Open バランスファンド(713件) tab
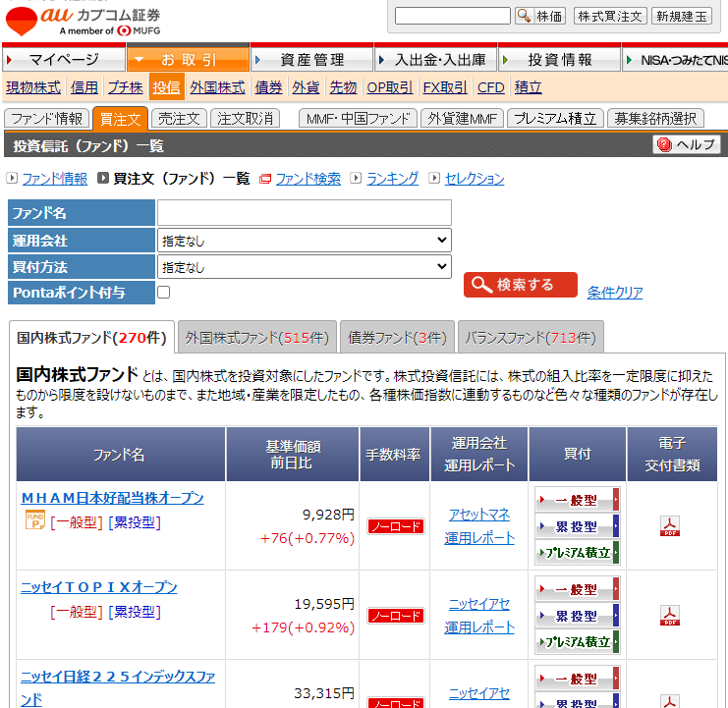This screenshot has width=728, height=708. pos(531,337)
